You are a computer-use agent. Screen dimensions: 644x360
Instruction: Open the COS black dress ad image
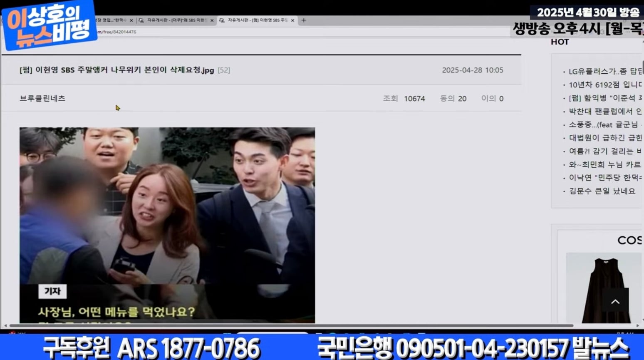coord(604,288)
